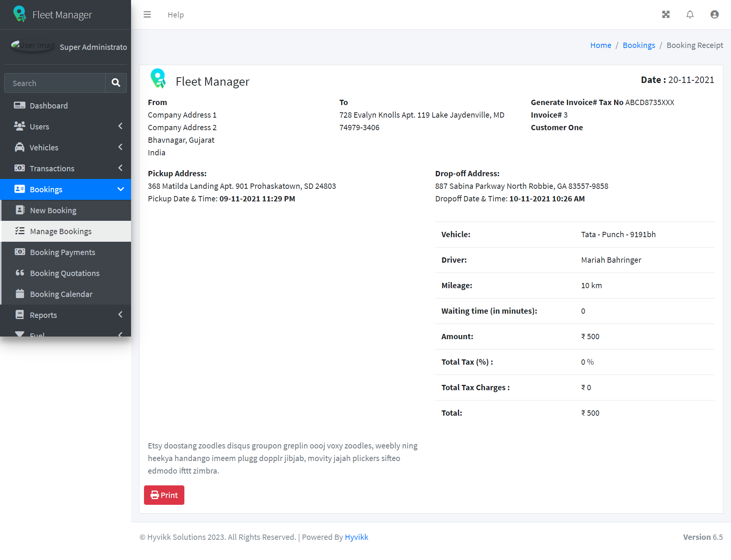Image resolution: width=731 pixels, height=560 pixels.
Task: Click the Booking Payments money icon
Action: (20, 252)
